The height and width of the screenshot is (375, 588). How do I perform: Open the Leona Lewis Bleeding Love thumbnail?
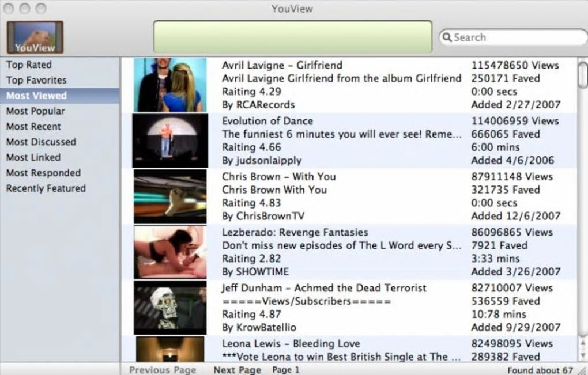pos(170,349)
